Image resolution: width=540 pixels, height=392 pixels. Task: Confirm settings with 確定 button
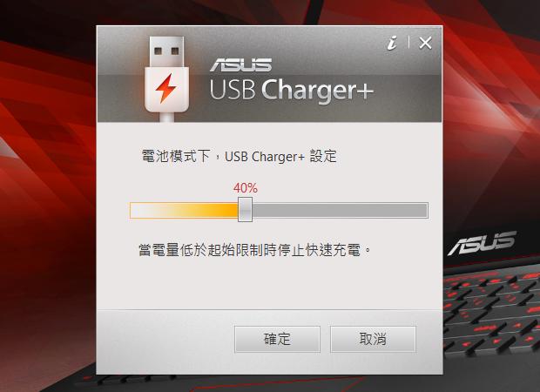click(277, 339)
